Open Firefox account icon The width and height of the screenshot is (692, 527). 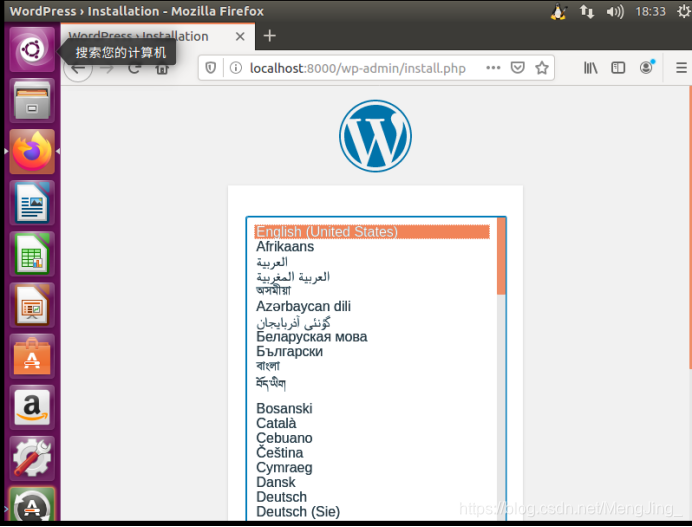646,68
